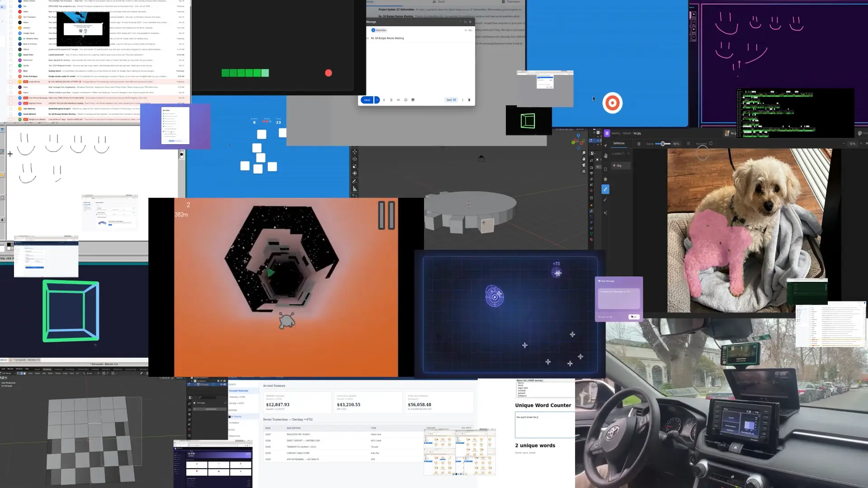Image resolution: width=868 pixels, height=488 pixels.
Task: Toggle the Collection exclude checkbox in outliner
Action: click(218, 381)
